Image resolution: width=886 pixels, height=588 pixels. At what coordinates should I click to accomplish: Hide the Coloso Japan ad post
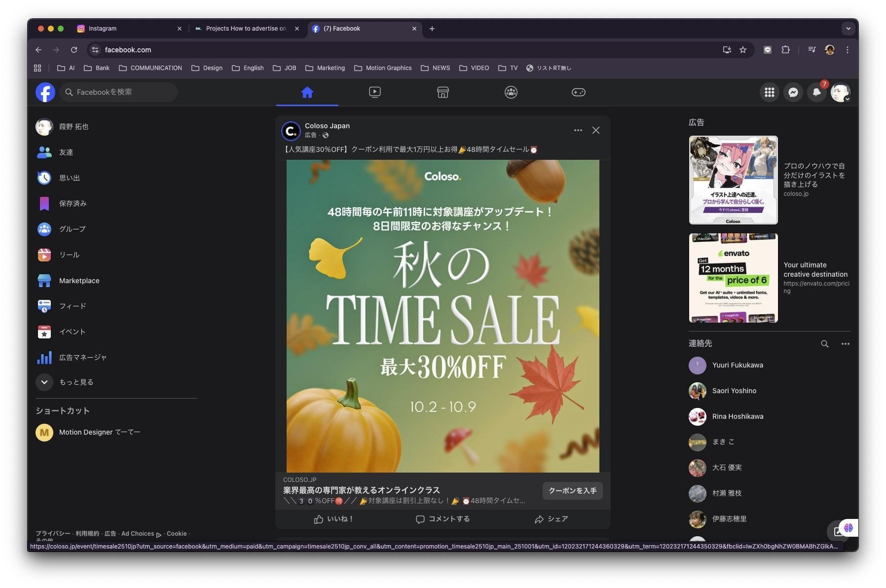(596, 130)
